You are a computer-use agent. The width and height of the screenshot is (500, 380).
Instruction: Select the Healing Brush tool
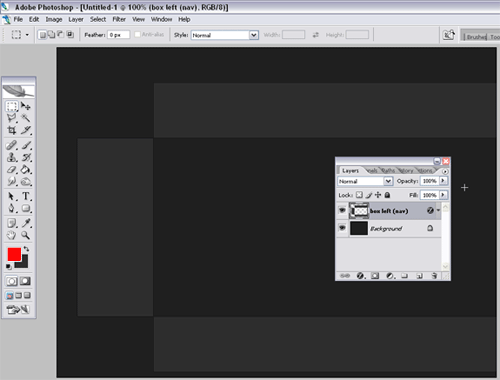pos(12,145)
